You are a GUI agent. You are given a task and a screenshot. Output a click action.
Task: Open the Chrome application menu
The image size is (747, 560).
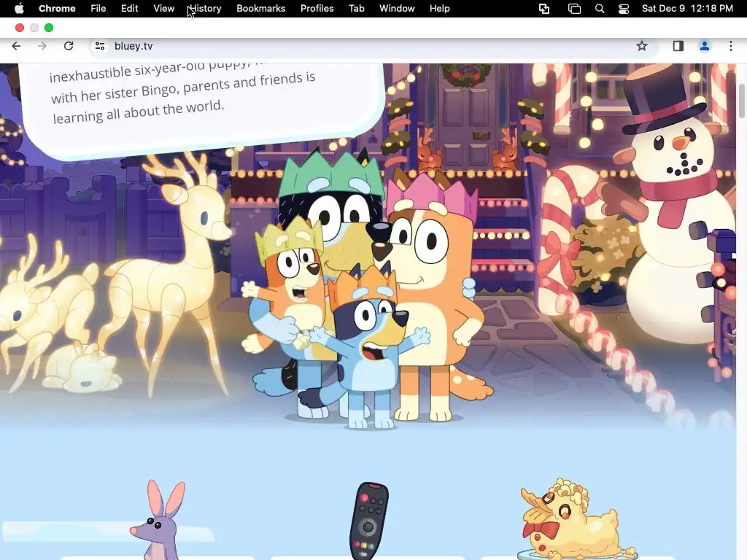pyautogui.click(x=57, y=9)
